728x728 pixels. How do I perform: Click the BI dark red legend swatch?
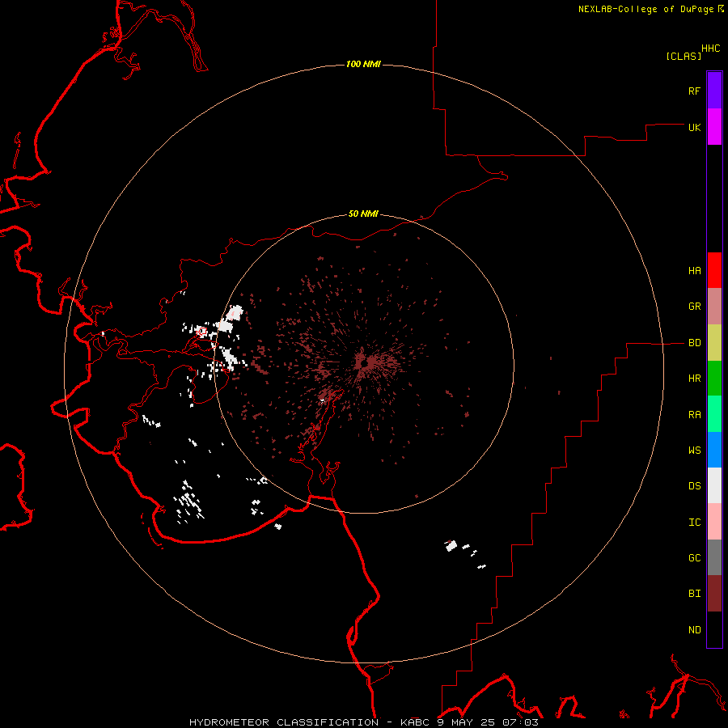click(714, 594)
